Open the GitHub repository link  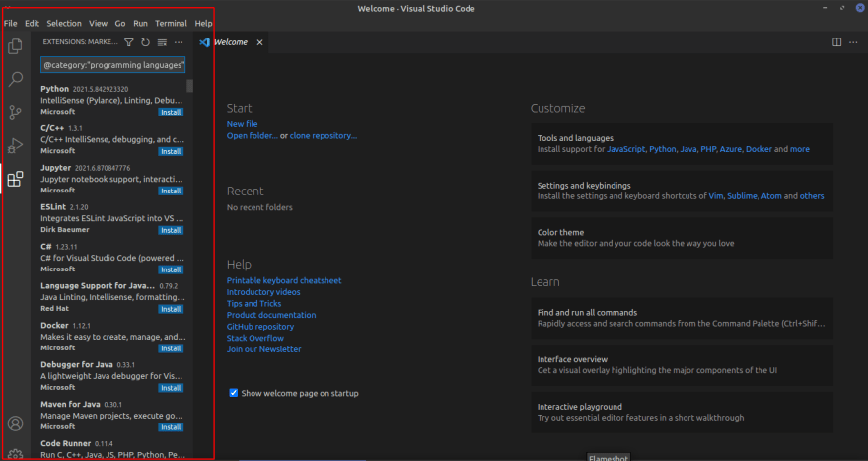point(260,327)
